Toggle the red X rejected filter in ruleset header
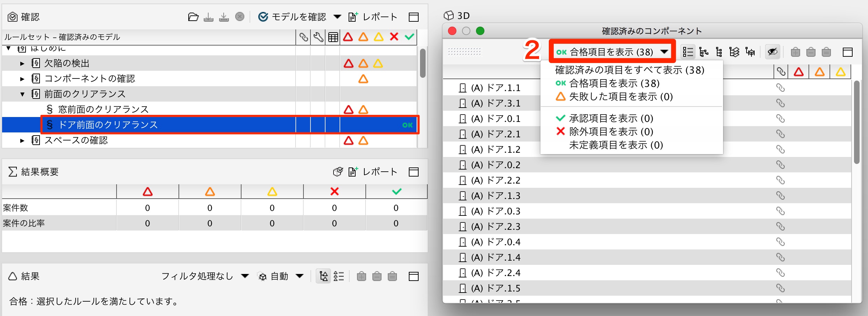This screenshot has height=316, width=868. click(x=394, y=36)
